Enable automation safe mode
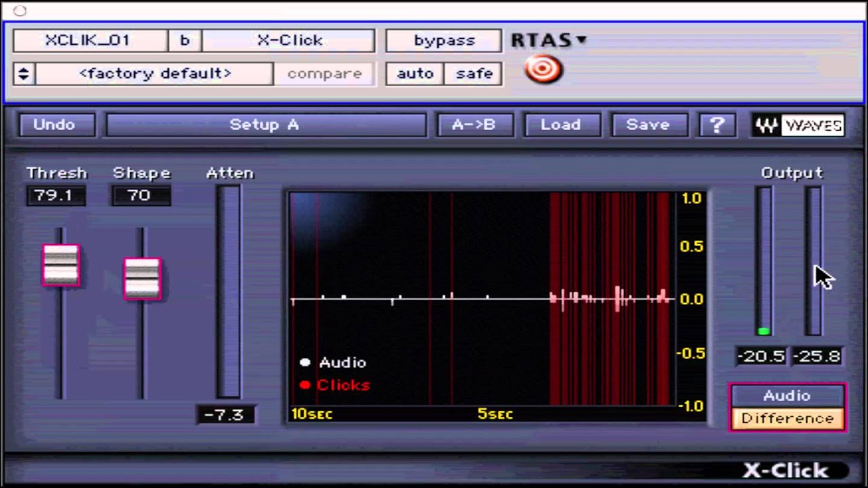The width and height of the screenshot is (868, 488). point(474,74)
